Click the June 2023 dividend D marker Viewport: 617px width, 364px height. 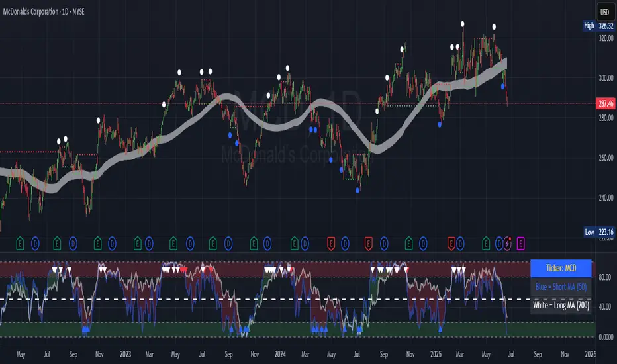click(190, 244)
